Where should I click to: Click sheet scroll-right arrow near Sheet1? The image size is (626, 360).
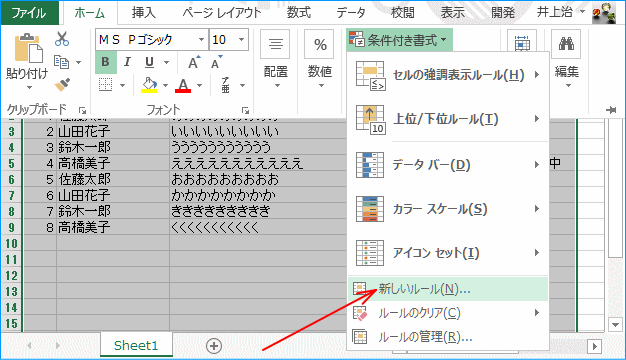click(58, 346)
